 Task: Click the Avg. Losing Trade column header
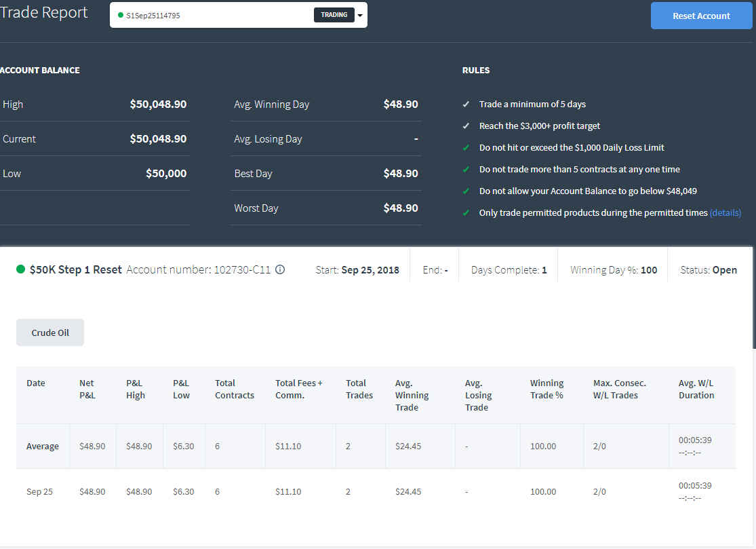point(478,395)
